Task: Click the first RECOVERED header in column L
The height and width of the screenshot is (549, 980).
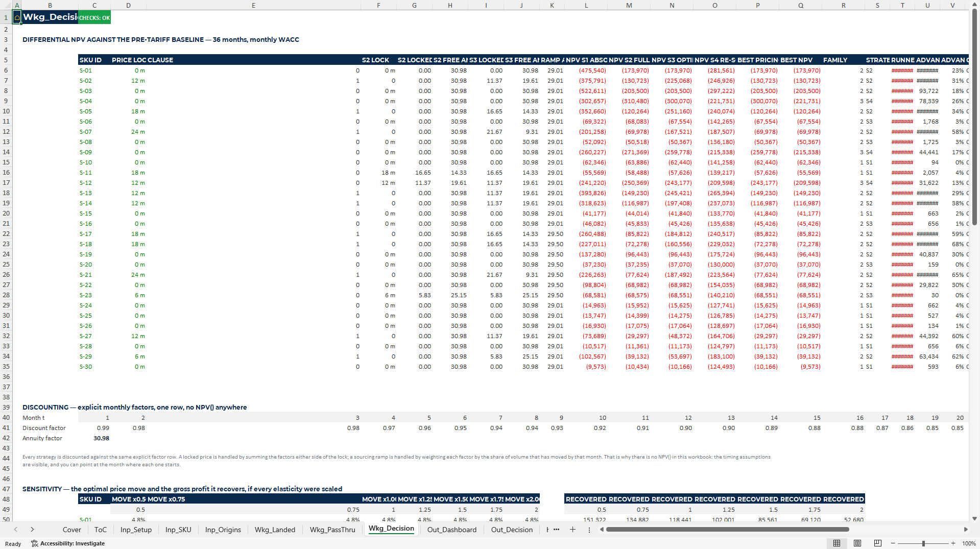Action: tap(586, 499)
